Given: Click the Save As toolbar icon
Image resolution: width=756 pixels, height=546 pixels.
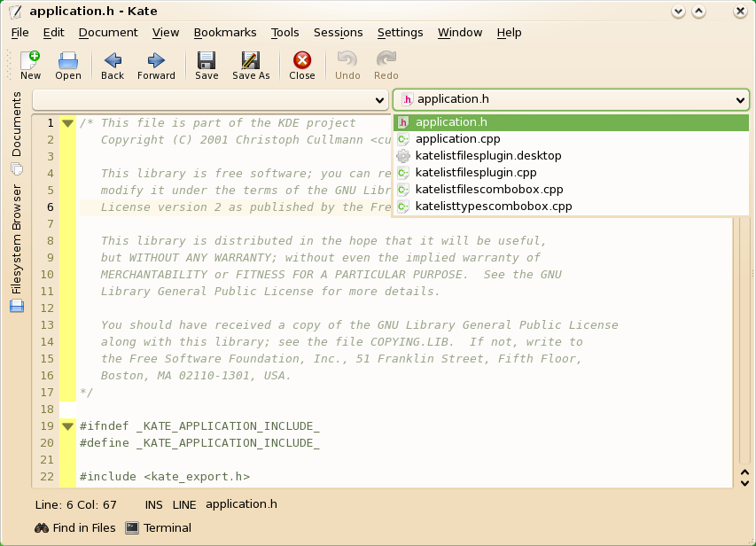Looking at the screenshot, I should click(x=251, y=65).
